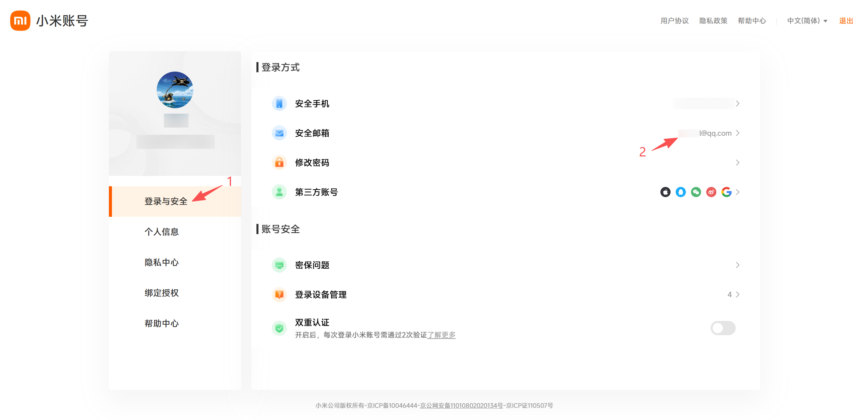The image size is (868, 420).
Task: Enable the 双重认证 switch
Action: (723, 328)
